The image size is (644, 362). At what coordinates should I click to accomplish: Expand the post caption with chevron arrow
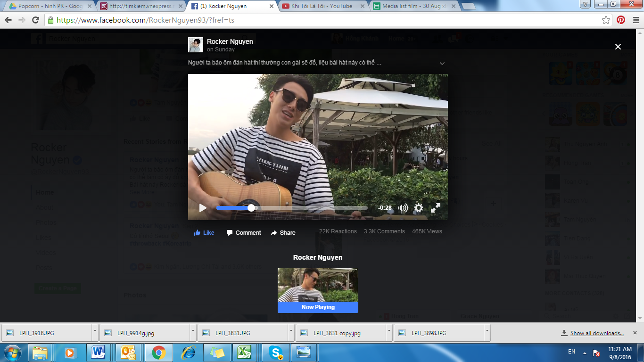tap(442, 63)
